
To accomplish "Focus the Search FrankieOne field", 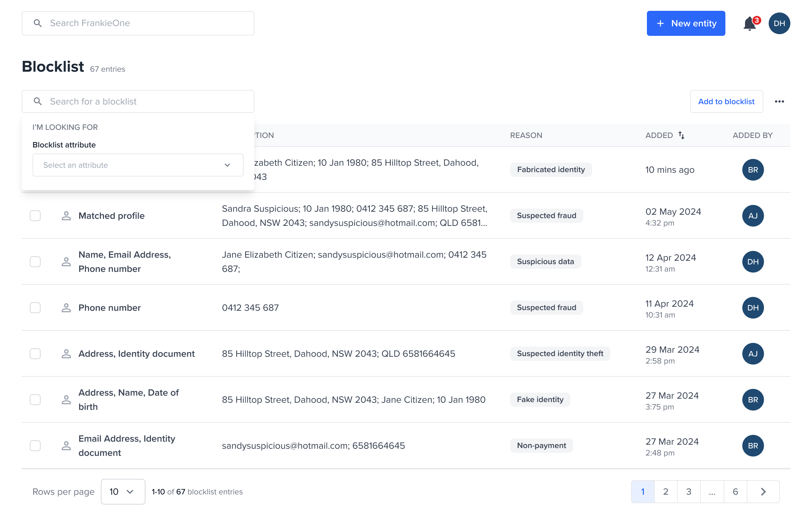I will click(138, 23).
